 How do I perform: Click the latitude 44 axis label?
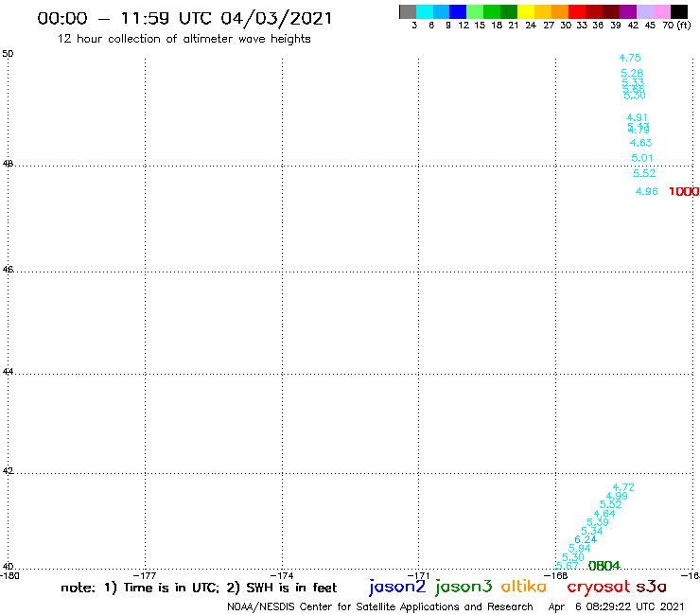coord(8,372)
